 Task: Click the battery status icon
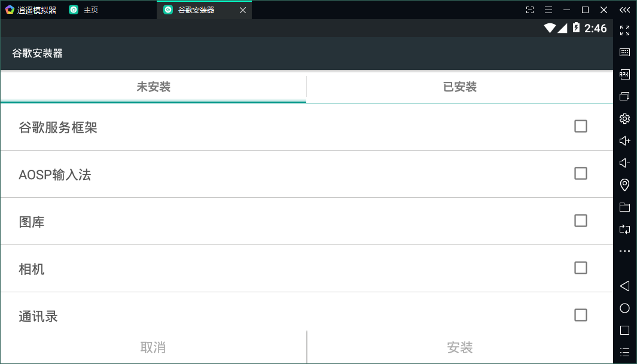point(576,27)
